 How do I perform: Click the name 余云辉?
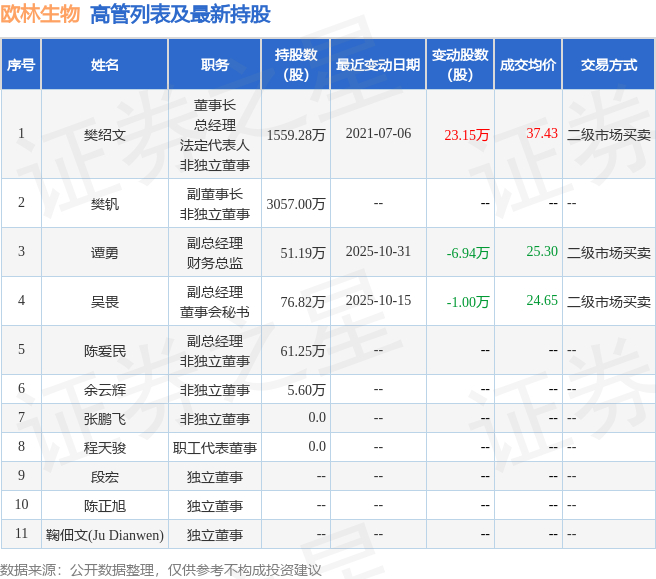tap(105, 390)
